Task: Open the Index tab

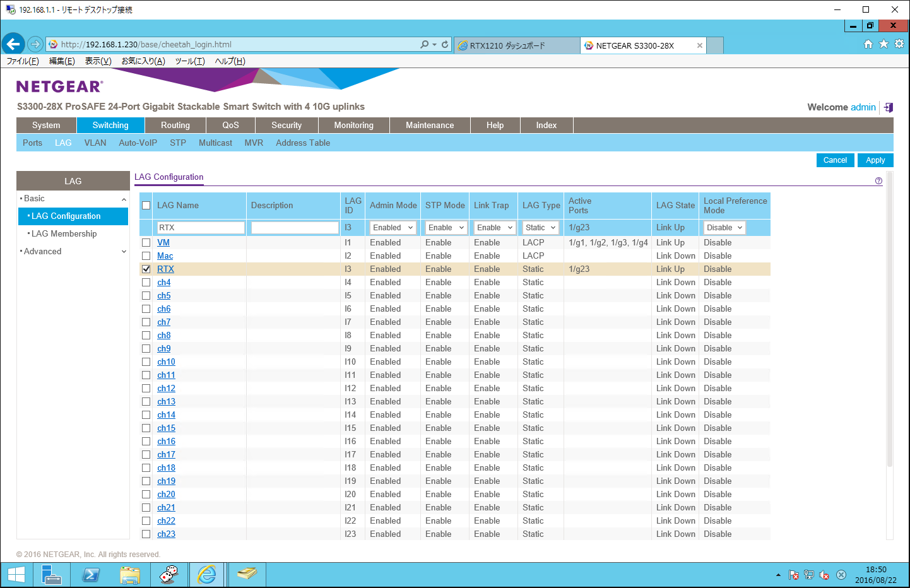Action: point(547,125)
